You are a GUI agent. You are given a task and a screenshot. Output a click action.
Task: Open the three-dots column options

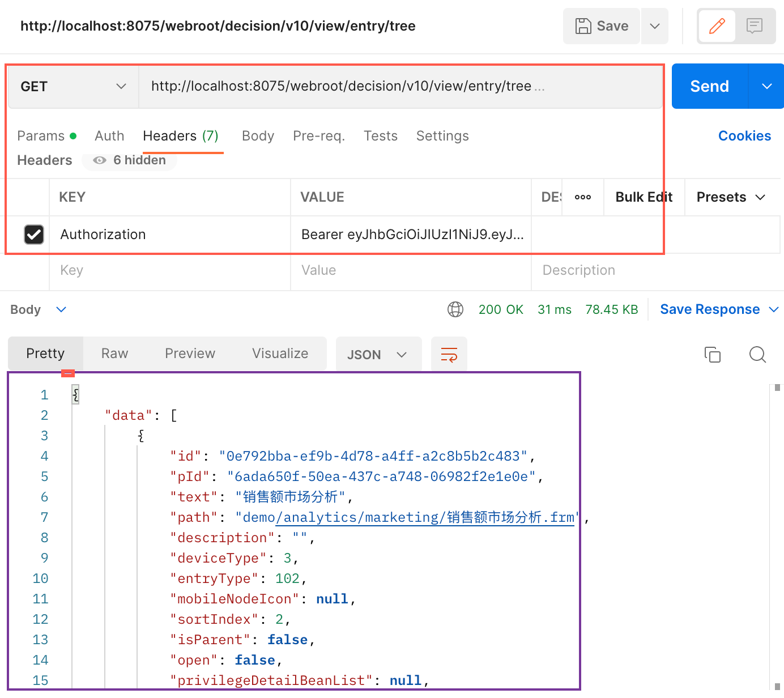(582, 197)
